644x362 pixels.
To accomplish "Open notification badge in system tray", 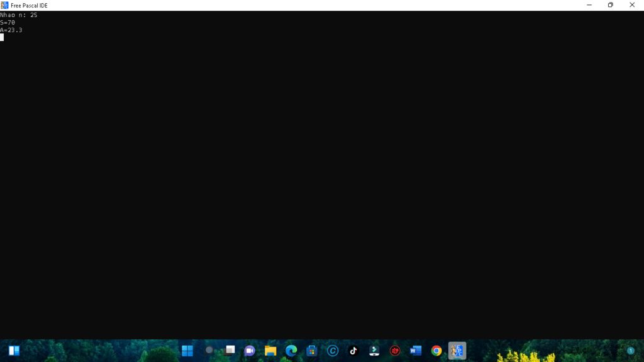I will pos(630,351).
